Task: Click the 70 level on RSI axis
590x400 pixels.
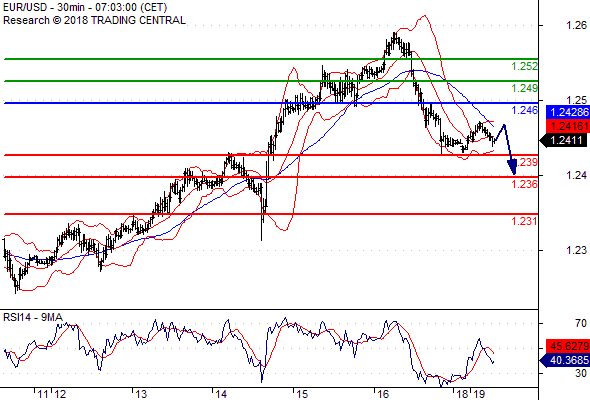Action: point(581,323)
